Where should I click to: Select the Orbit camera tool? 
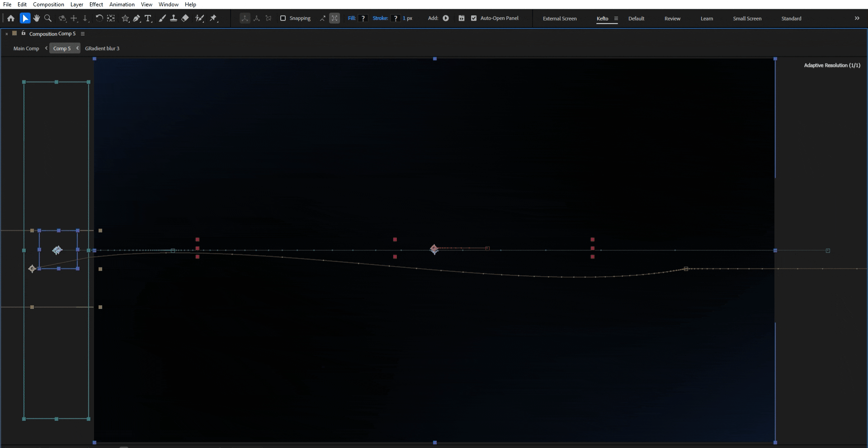tap(62, 19)
